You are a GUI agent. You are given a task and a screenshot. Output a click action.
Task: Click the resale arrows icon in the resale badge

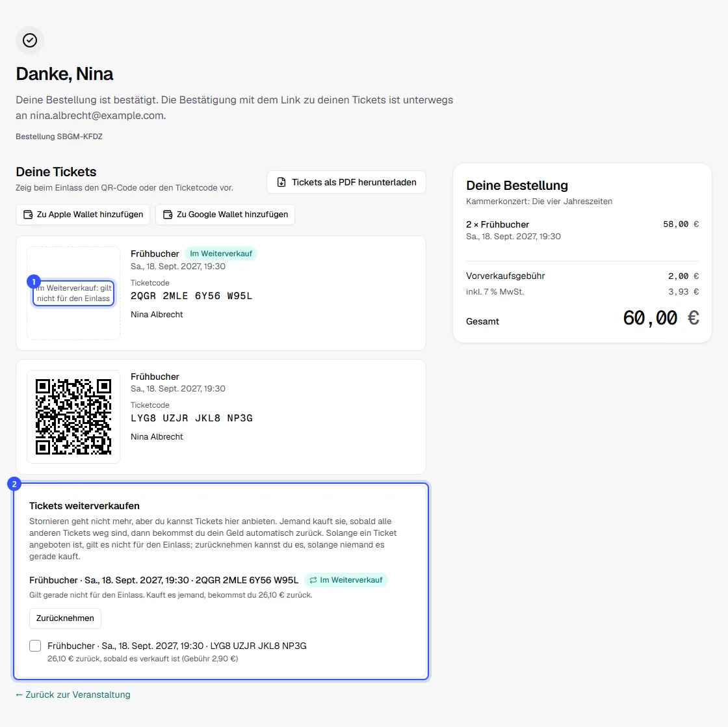[313, 580]
